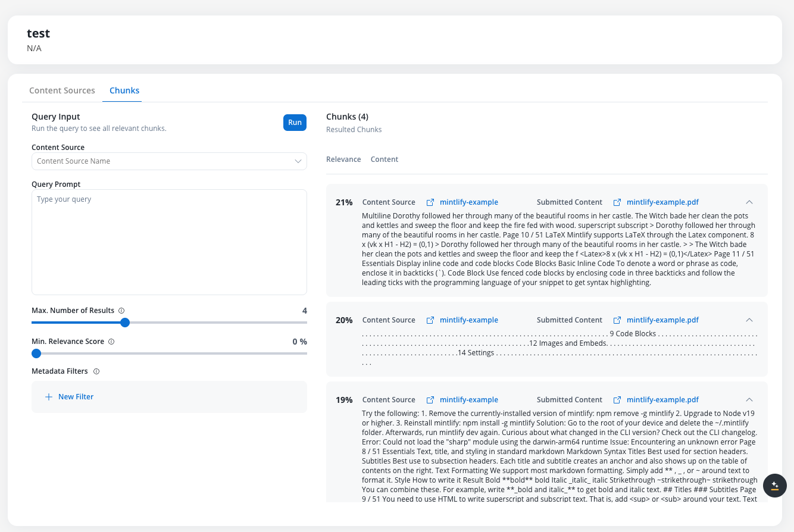
Task: Click info icon next to Metadata Filters
Action: pos(96,371)
